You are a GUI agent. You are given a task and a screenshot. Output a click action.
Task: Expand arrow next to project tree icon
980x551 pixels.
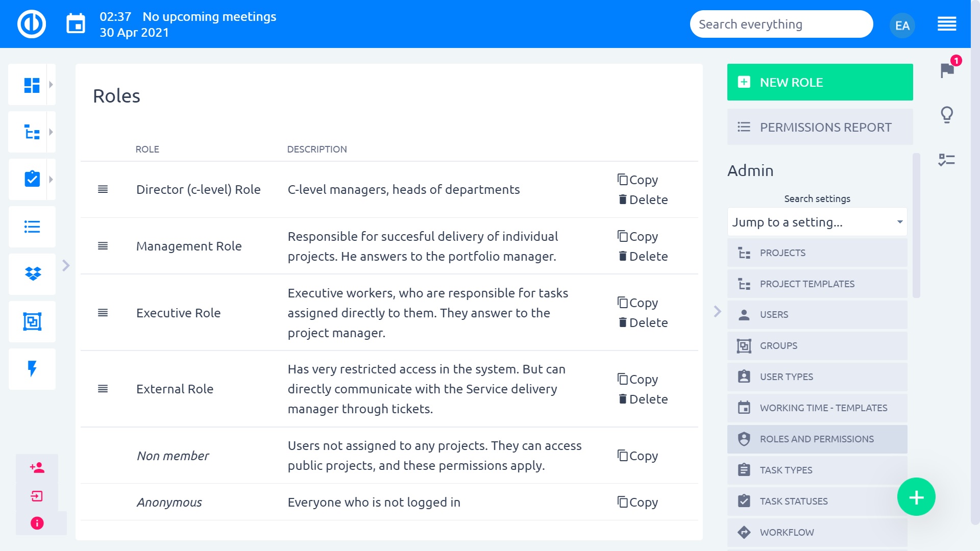click(x=51, y=132)
